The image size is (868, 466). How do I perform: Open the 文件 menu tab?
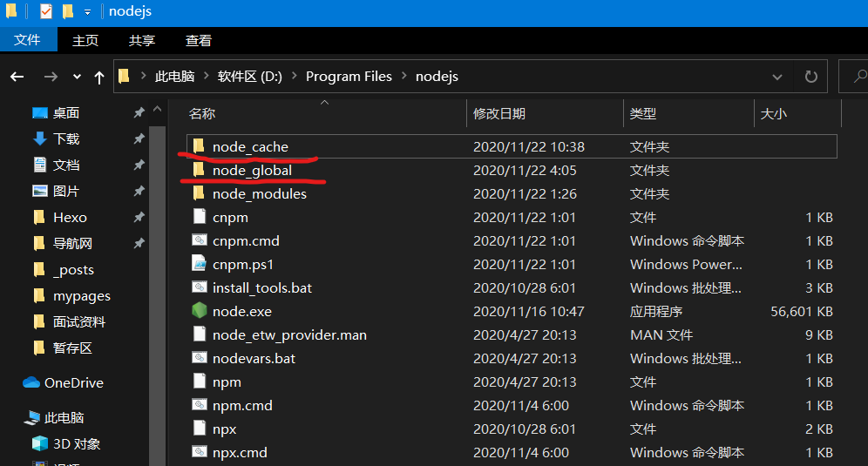pos(28,40)
